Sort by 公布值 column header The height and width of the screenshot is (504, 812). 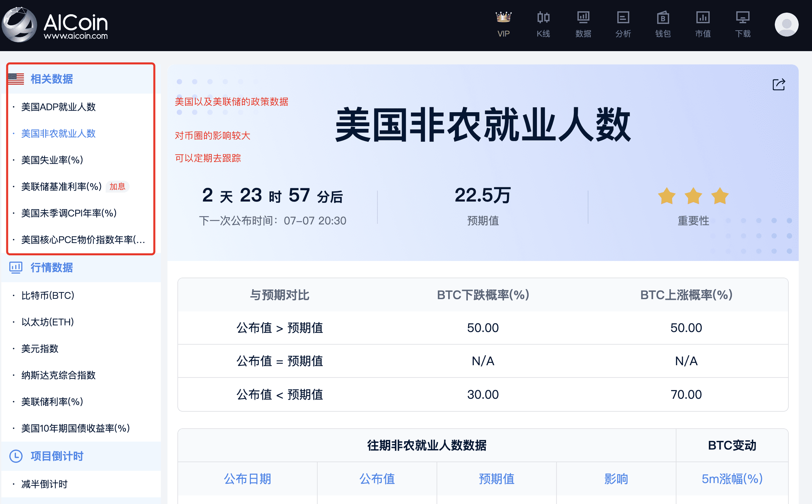[377, 479]
